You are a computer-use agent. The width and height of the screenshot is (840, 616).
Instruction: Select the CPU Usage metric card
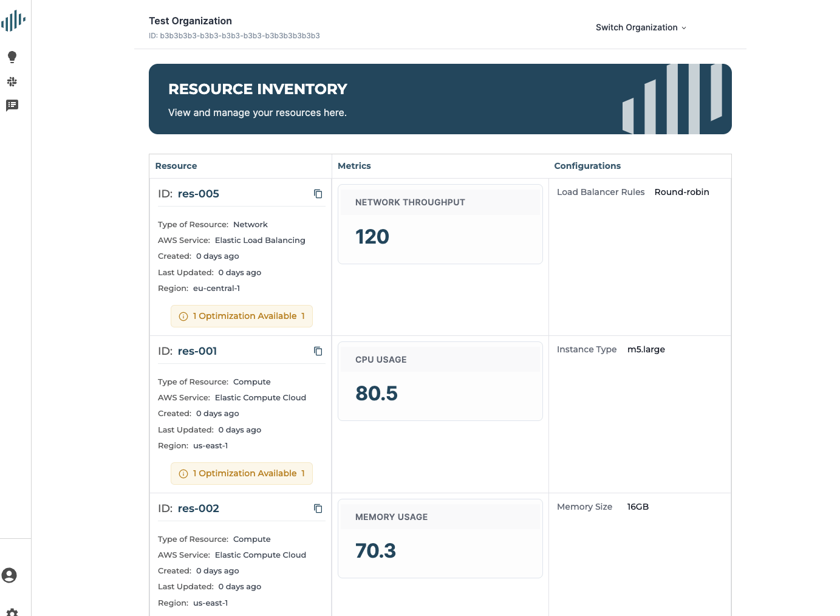[x=440, y=381]
